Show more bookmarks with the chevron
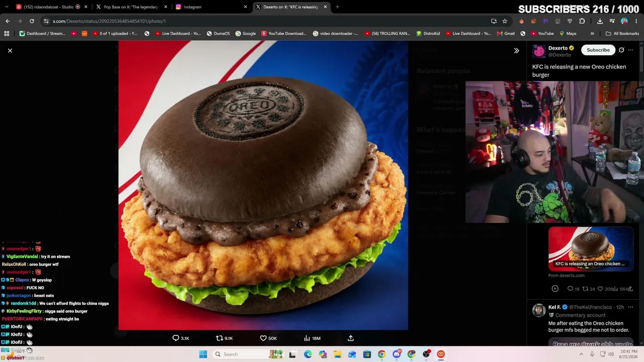The height and width of the screenshot is (362, 644). pos(592,34)
